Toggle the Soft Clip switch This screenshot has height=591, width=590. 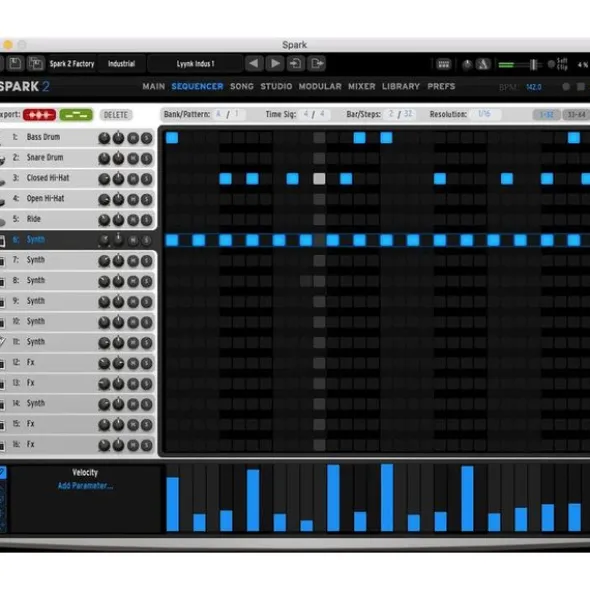point(551,64)
